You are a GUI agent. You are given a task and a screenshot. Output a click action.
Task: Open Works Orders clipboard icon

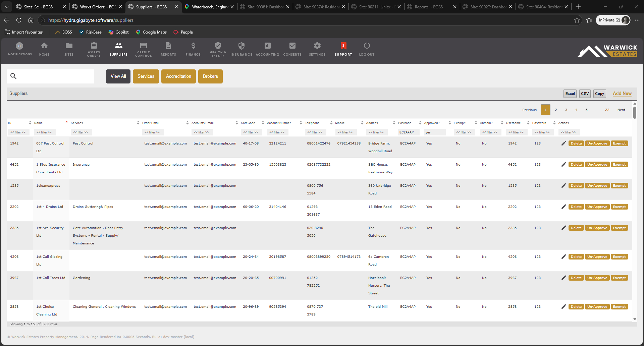pyautogui.click(x=94, y=46)
